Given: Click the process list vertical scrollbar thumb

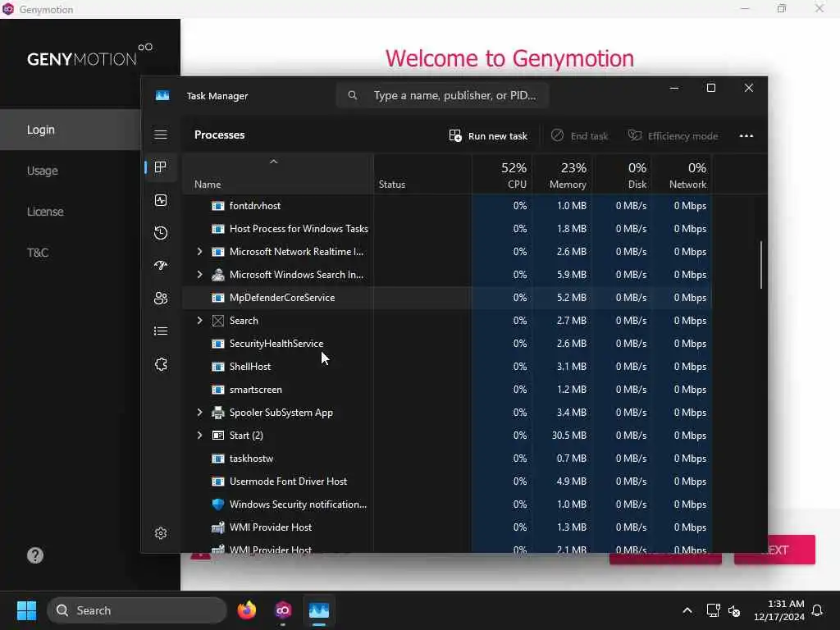Looking at the screenshot, I should tap(761, 265).
